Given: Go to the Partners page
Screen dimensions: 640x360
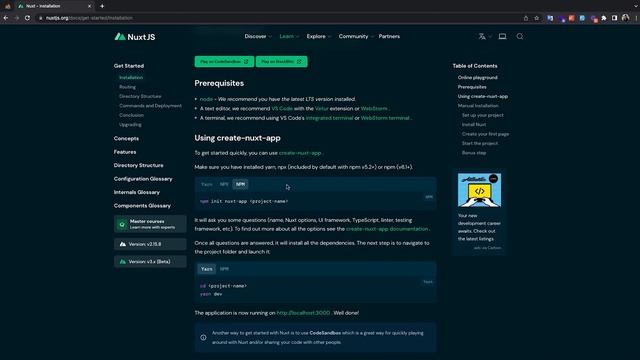Looking at the screenshot, I should (389, 36).
